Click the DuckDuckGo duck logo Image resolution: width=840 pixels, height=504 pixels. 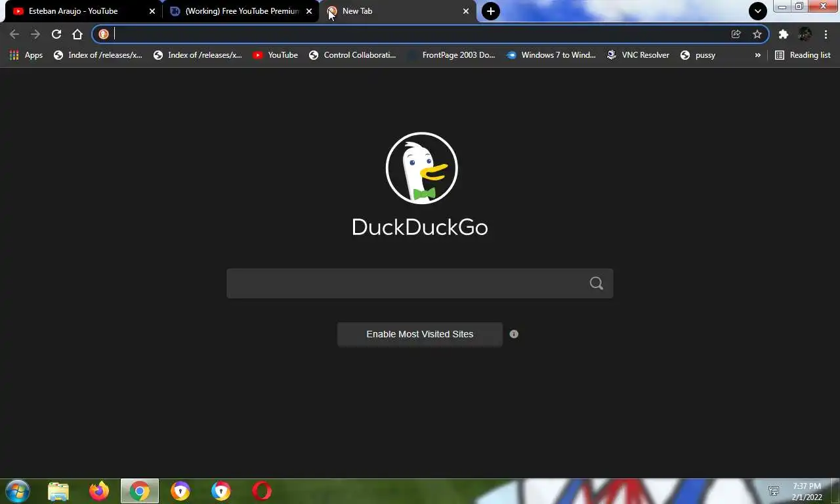(421, 169)
